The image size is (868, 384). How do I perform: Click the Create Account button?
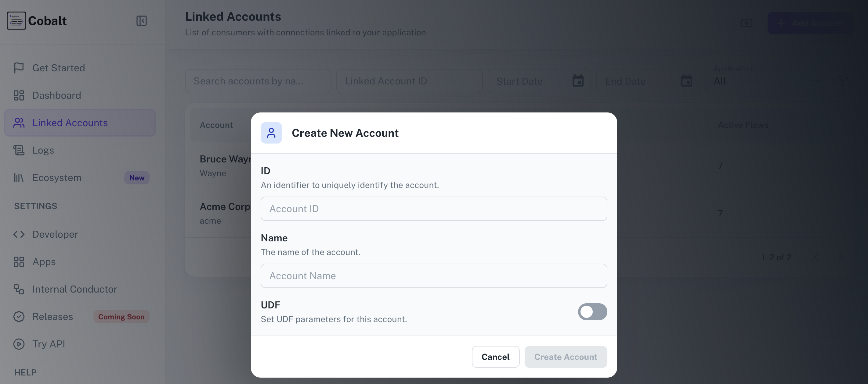point(566,357)
